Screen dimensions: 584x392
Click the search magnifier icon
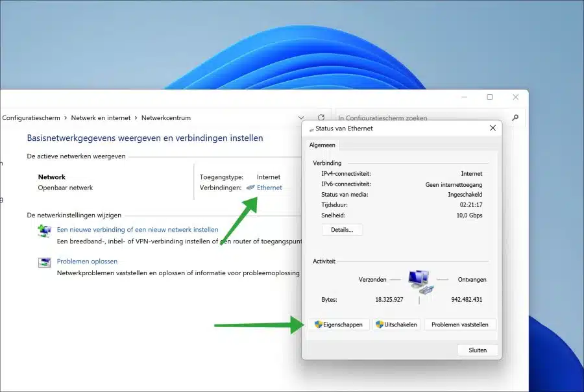pos(515,117)
